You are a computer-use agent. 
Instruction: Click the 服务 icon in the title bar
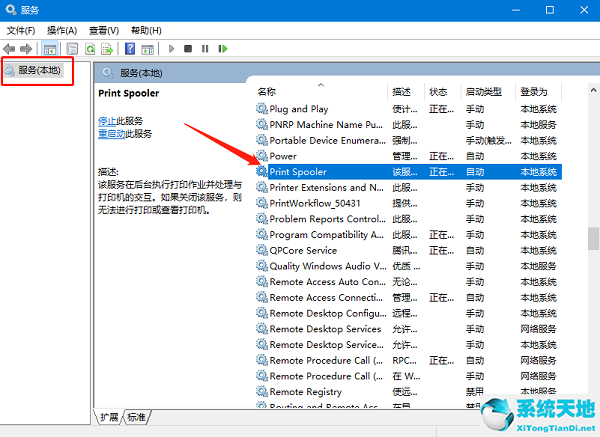pyautogui.click(x=11, y=10)
